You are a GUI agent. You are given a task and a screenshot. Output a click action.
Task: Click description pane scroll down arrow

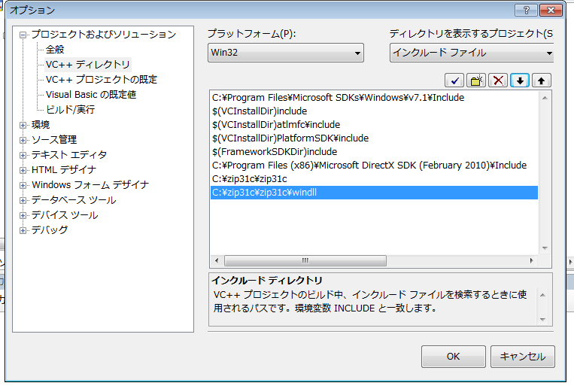[x=542, y=320]
